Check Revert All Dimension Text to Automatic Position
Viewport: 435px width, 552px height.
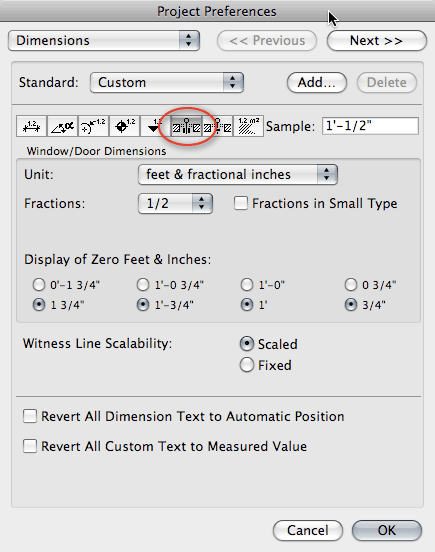point(30,416)
